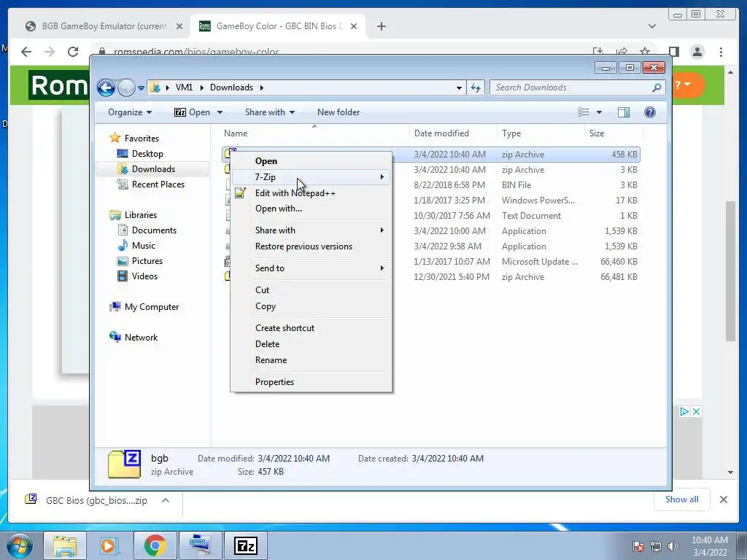This screenshot has height=560, width=747.
Task: Click New folder in toolbar
Action: (x=338, y=112)
